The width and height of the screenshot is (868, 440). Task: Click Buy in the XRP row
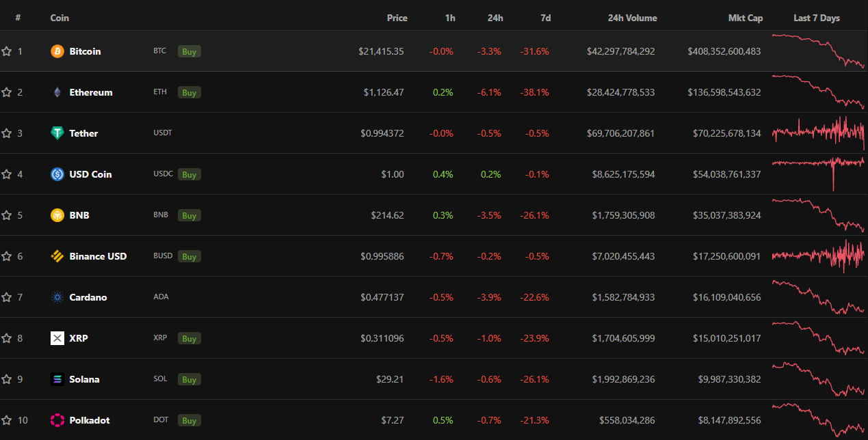point(189,338)
